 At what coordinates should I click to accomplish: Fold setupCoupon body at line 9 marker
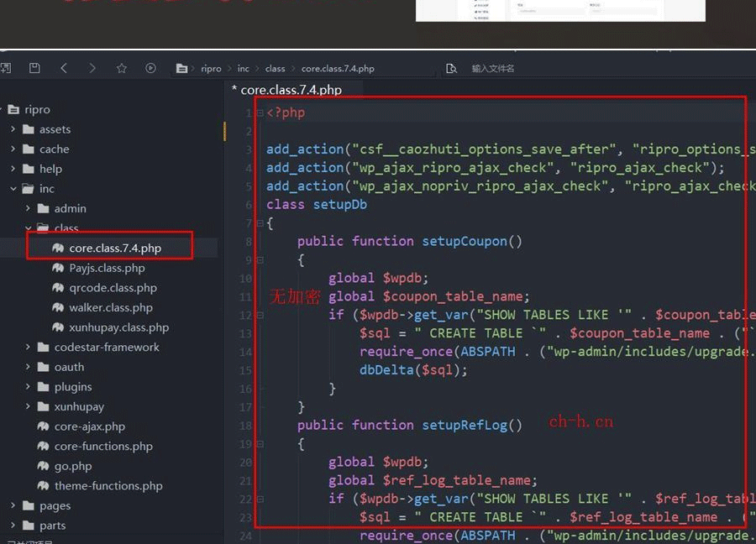coord(260,260)
